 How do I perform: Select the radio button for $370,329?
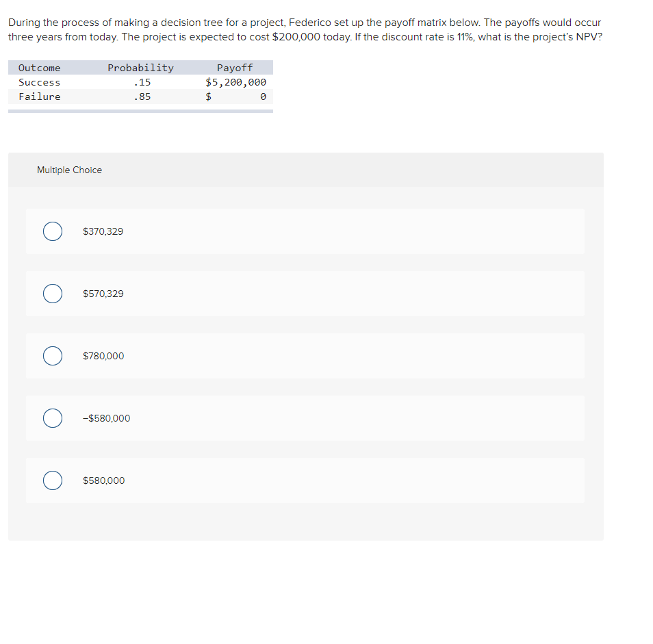53,231
